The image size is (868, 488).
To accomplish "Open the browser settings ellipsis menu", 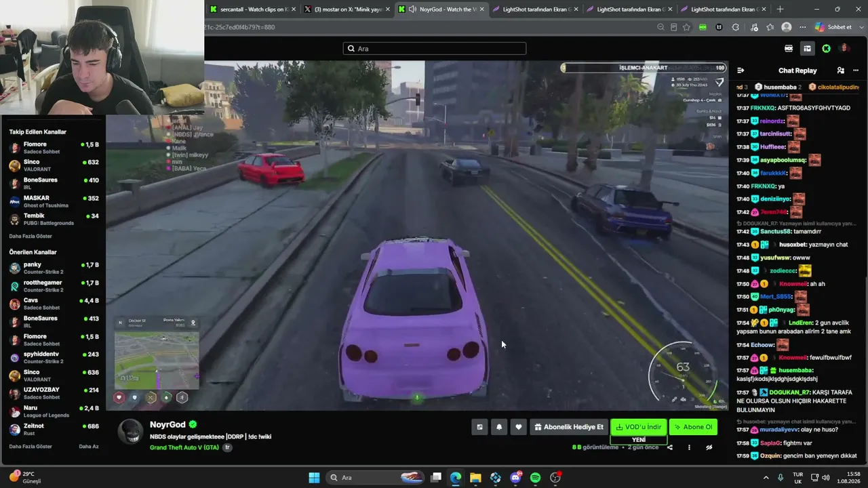I will tap(803, 27).
